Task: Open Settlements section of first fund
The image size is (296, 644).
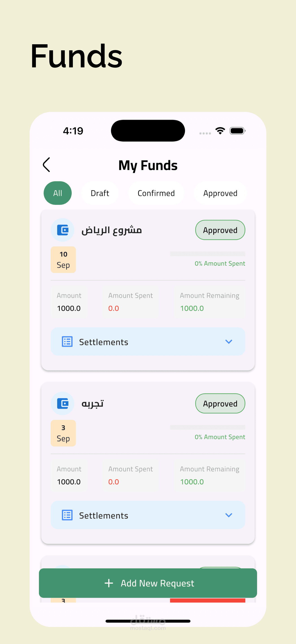Action: click(148, 342)
